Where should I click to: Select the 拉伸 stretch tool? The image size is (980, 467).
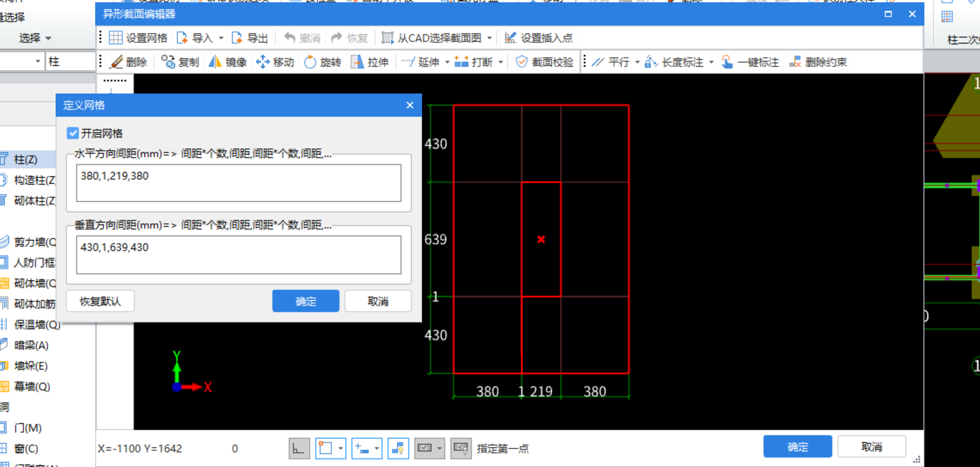(x=369, y=62)
